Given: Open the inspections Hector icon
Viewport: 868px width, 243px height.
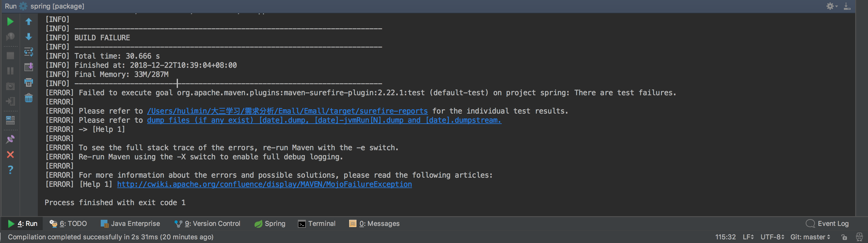Looking at the screenshot, I should click(859, 237).
